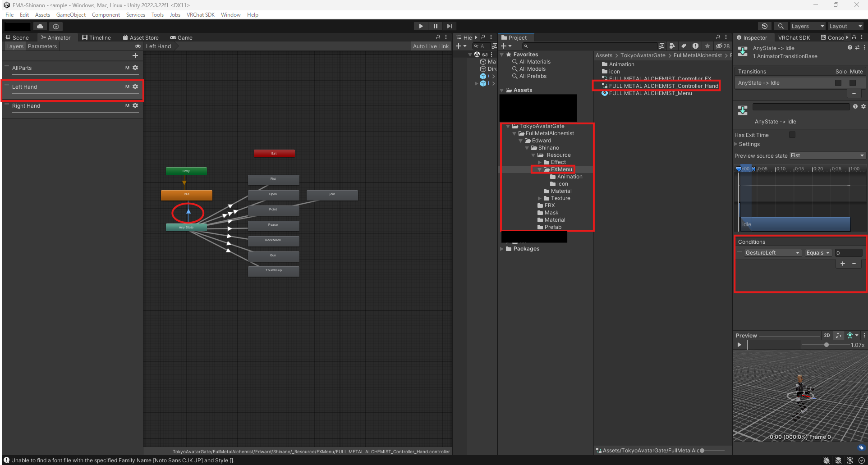Open Left Hand layer settings gear
Screen dimensions: 868x465
point(135,87)
